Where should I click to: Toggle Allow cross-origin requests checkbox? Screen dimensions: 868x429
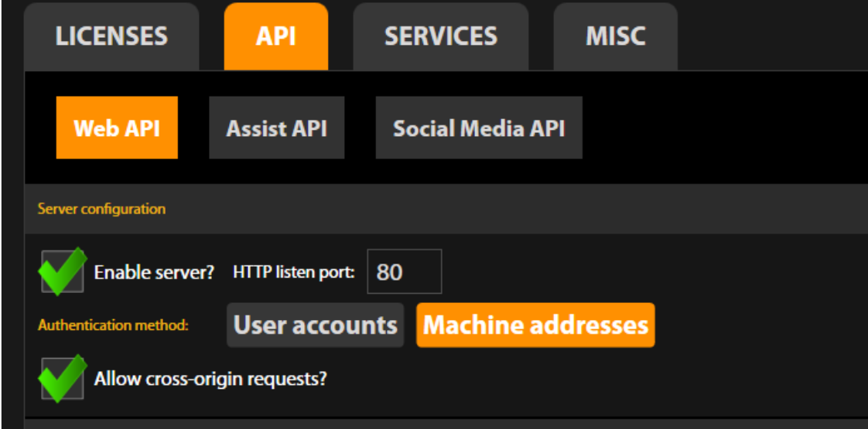pyautogui.click(x=62, y=379)
